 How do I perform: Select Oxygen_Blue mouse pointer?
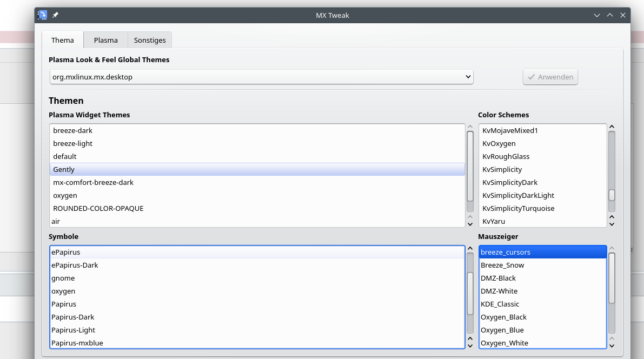click(x=542, y=330)
